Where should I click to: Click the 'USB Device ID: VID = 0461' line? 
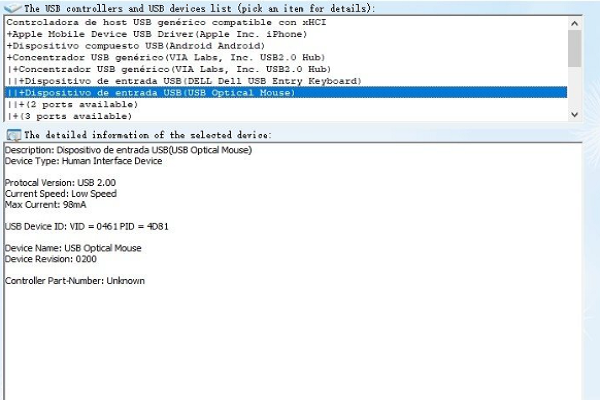coord(86,226)
